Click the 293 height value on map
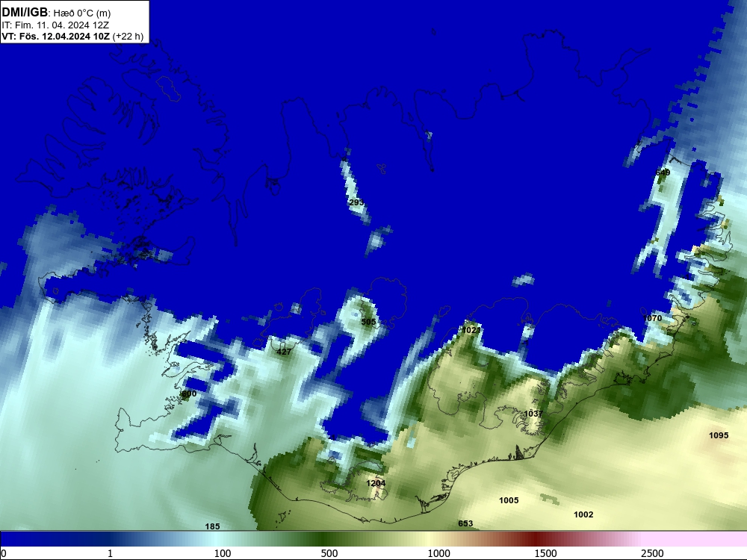747x560 pixels. (356, 202)
